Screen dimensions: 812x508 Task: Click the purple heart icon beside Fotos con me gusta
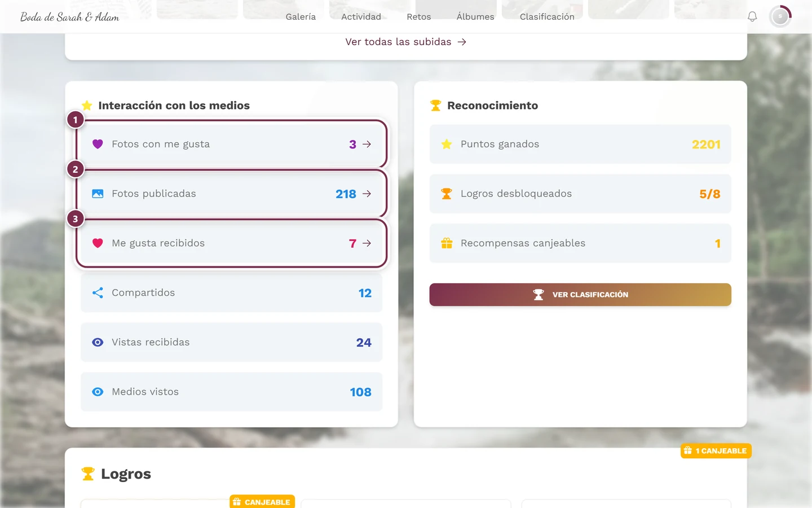click(98, 144)
